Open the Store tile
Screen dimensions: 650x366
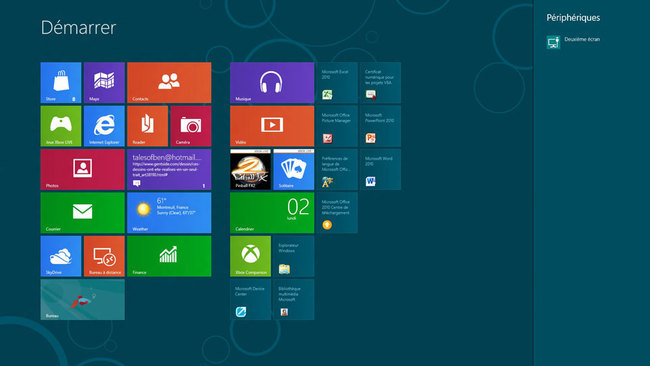(61, 82)
